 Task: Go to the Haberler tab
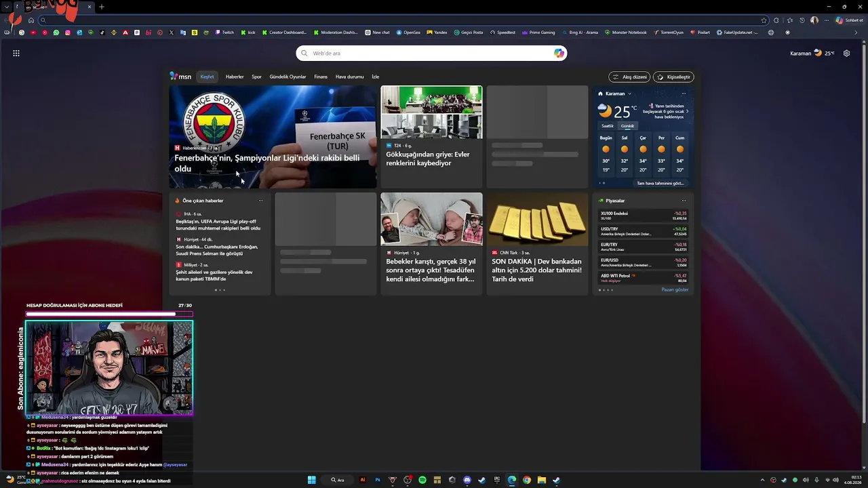pyautogui.click(x=235, y=77)
